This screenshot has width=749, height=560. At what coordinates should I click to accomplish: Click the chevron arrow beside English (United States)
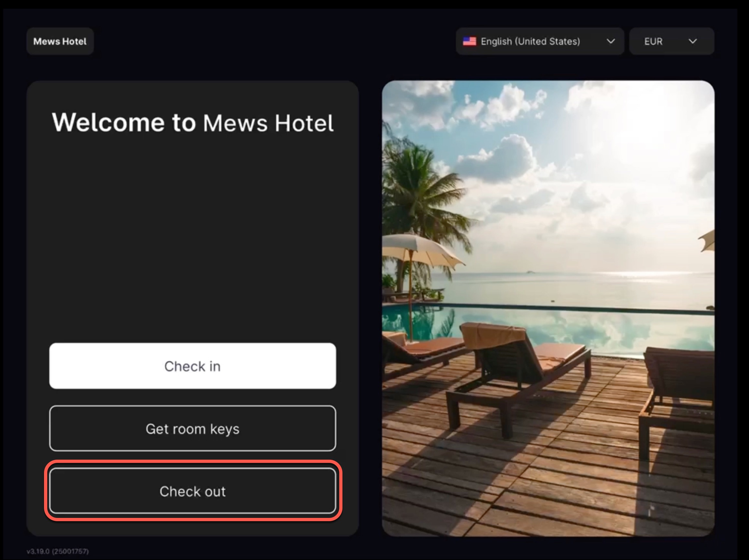[x=610, y=41]
